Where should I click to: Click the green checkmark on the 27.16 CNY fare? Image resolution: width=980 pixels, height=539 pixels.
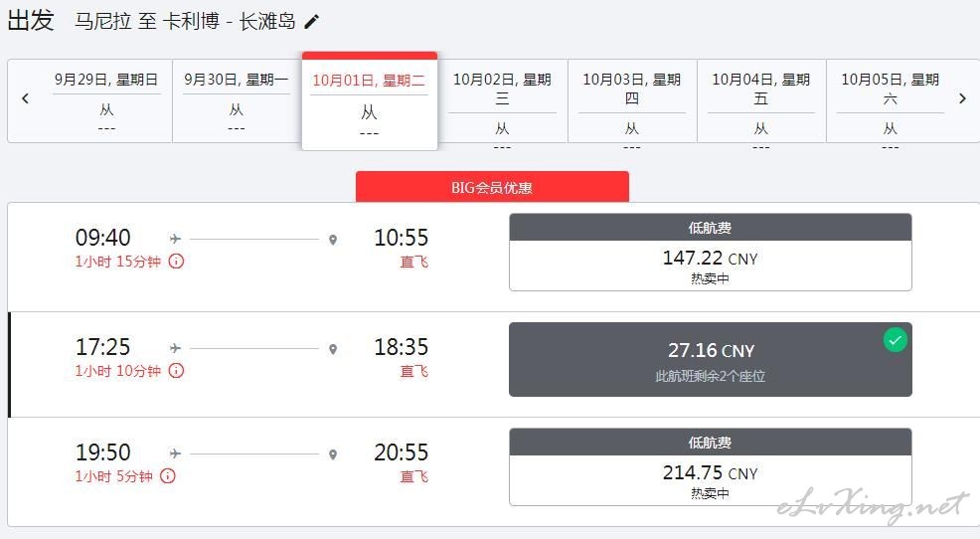[x=895, y=340]
